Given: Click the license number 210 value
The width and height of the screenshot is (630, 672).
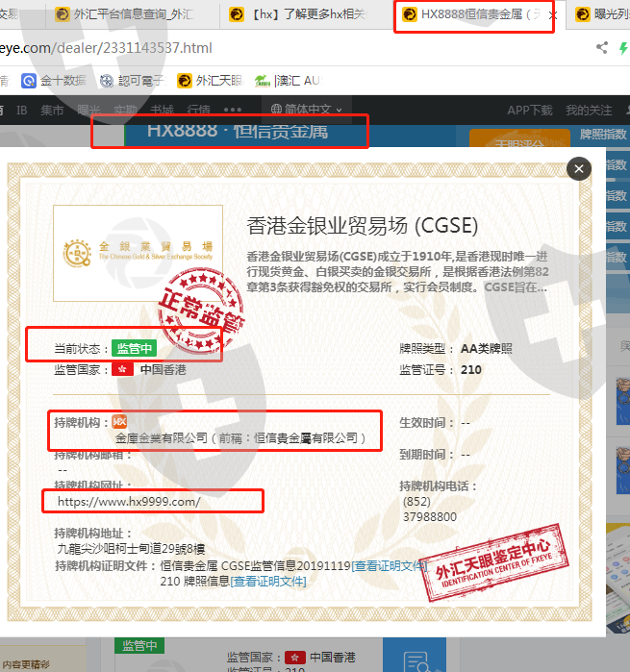Looking at the screenshot, I should coord(471,369).
